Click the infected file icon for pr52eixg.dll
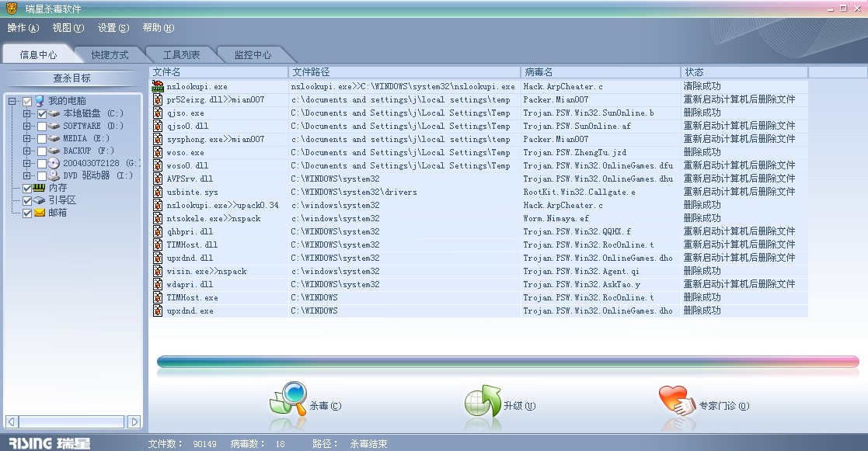This screenshot has width=868, height=451. point(158,99)
